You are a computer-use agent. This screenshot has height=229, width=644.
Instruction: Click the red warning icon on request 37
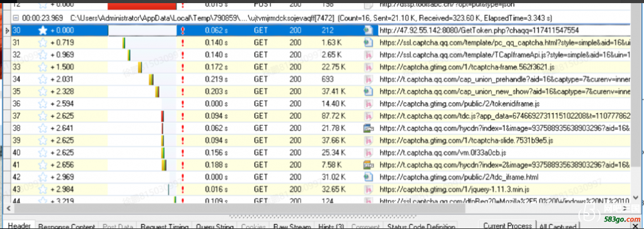click(183, 116)
